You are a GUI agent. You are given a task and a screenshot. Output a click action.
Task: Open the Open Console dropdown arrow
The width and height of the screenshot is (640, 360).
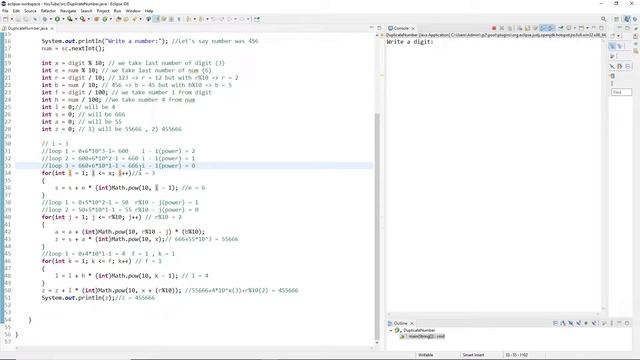[587, 28]
